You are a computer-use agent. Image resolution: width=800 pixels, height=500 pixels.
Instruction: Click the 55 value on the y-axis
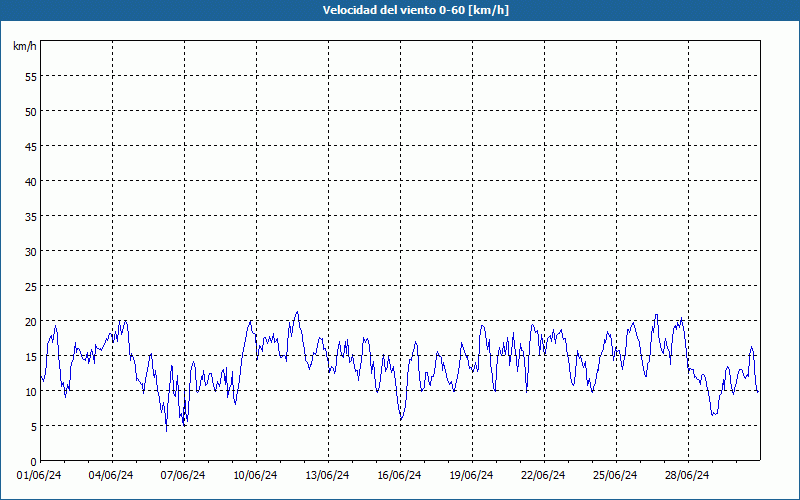31,77
